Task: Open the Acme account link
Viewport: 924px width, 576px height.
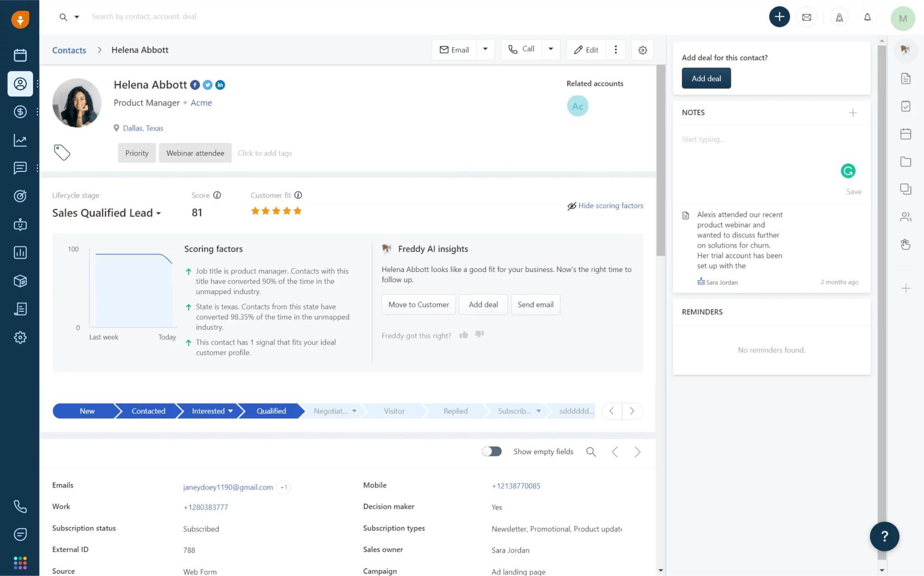Action: click(x=201, y=103)
